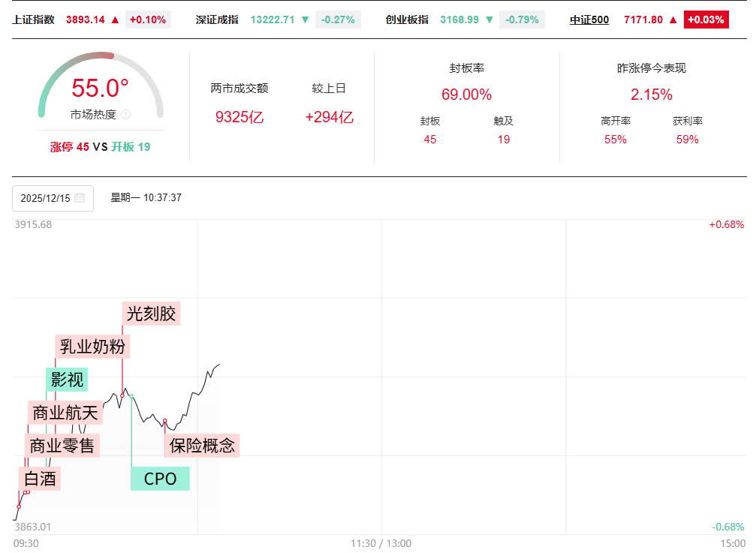Screen dimensions: 756x553
Task: Open the 2025/12/15 date field
Action: point(46,198)
